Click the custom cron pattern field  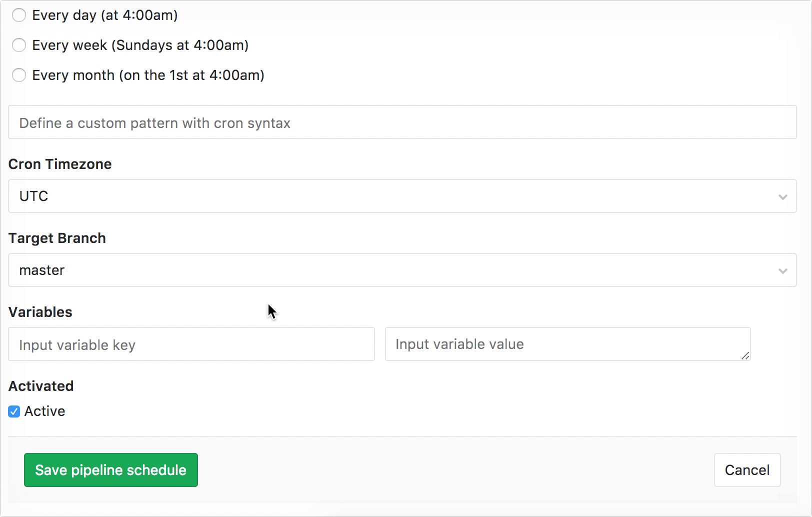coord(402,122)
